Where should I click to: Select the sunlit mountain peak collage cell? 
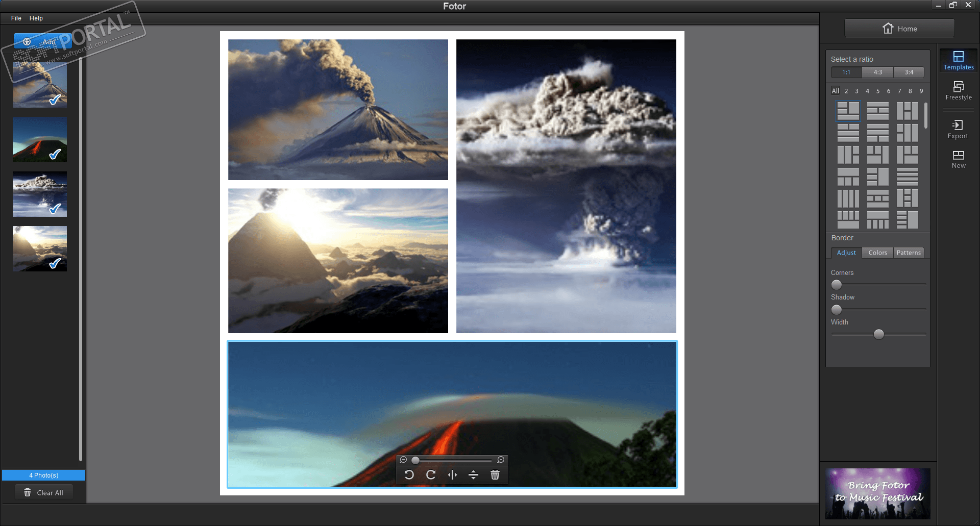coord(338,261)
